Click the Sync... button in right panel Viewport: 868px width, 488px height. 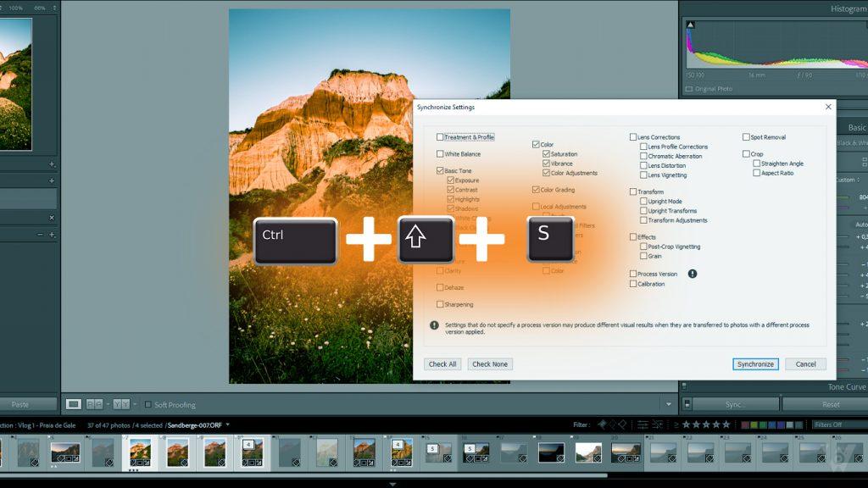click(x=735, y=404)
